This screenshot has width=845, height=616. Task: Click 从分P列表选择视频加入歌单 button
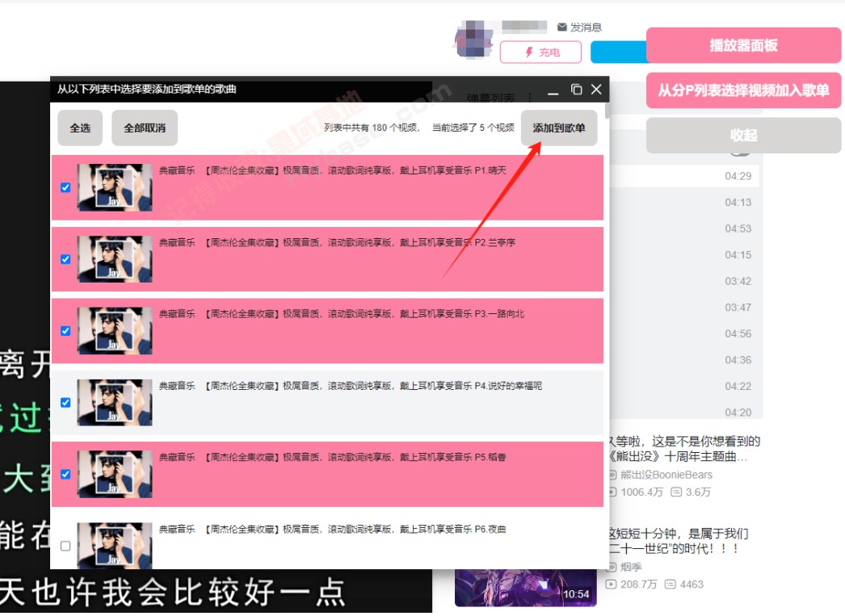[x=743, y=90]
